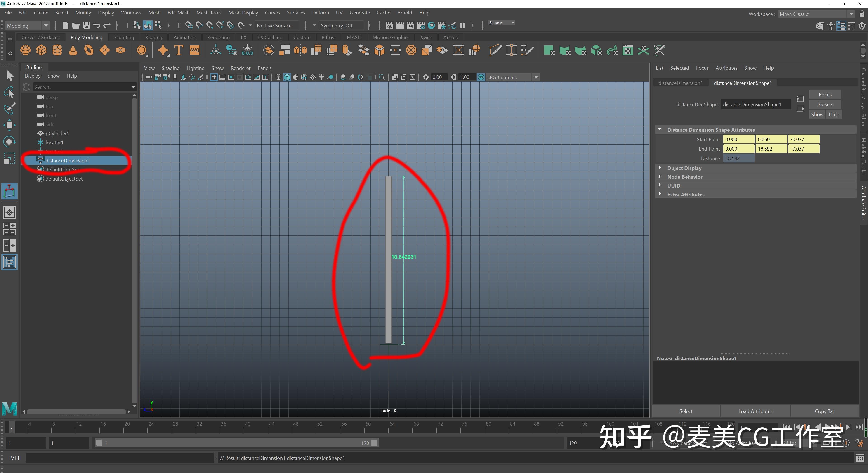This screenshot has height=473, width=868.
Task: Open the Mesh Tools menu
Action: pyautogui.click(x=209, y=12)
